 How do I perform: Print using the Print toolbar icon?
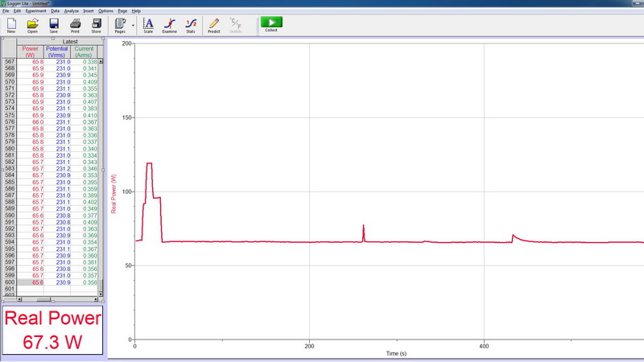(x=75, y=25)
